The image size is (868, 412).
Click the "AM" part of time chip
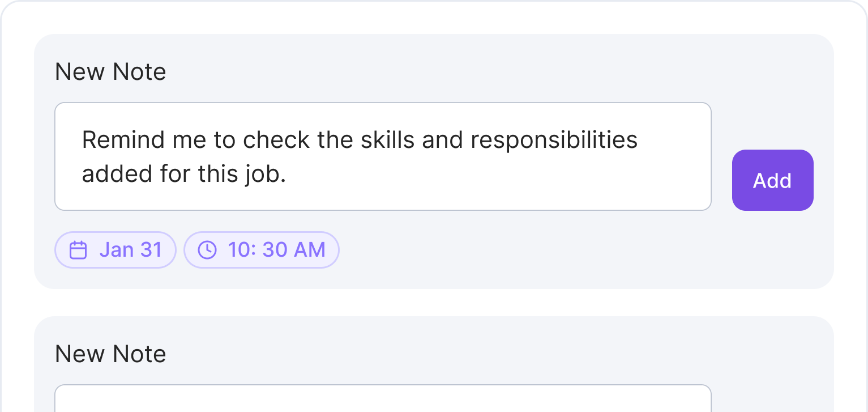tap(309, 250)
